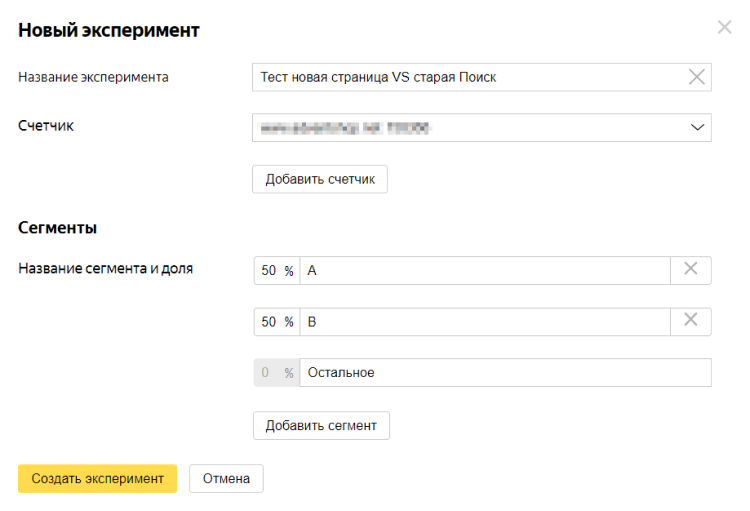
Task: Select the Остальное segment name field
Action: point(505,373)
